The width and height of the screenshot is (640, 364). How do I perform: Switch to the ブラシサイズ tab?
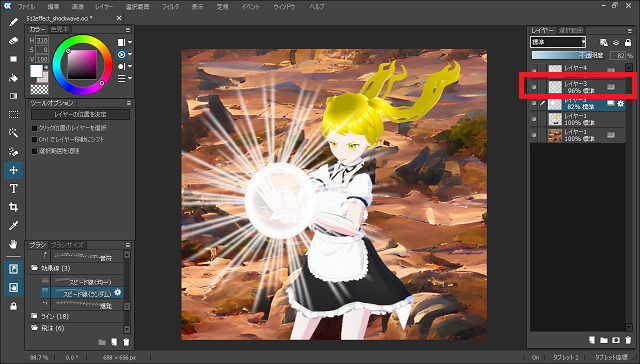[x=67, y=245]
